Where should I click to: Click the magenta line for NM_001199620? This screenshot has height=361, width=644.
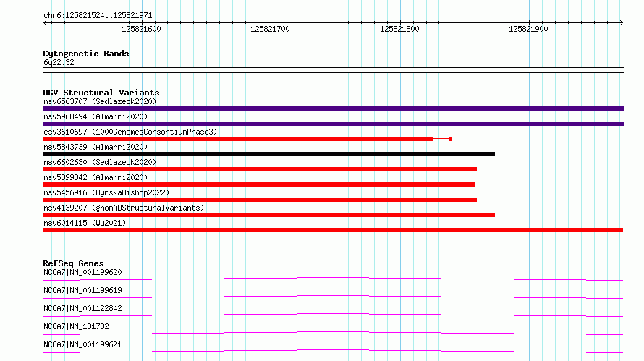[x=333, y=279]
